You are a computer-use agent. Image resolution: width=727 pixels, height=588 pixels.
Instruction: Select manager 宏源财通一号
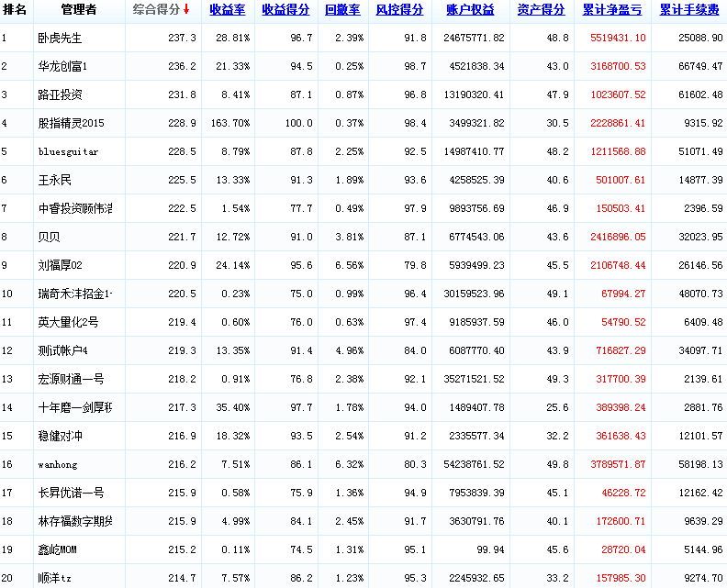[x=71, y=379]
